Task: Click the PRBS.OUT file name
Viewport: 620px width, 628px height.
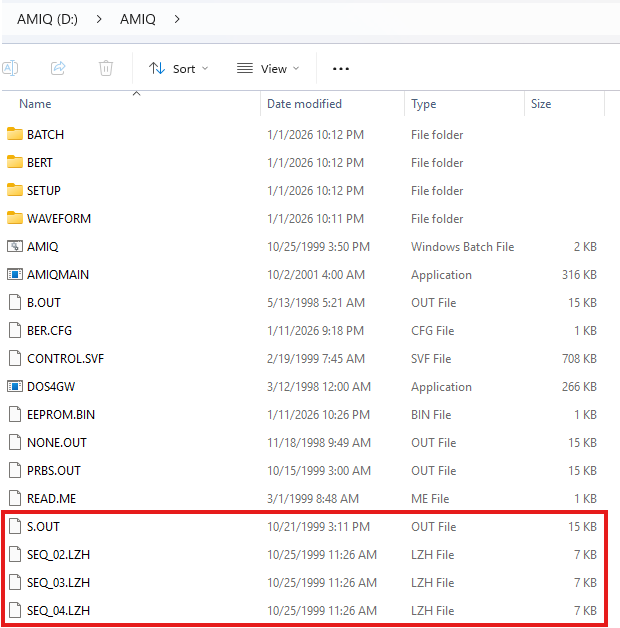Action: click(x=54, y=471)
